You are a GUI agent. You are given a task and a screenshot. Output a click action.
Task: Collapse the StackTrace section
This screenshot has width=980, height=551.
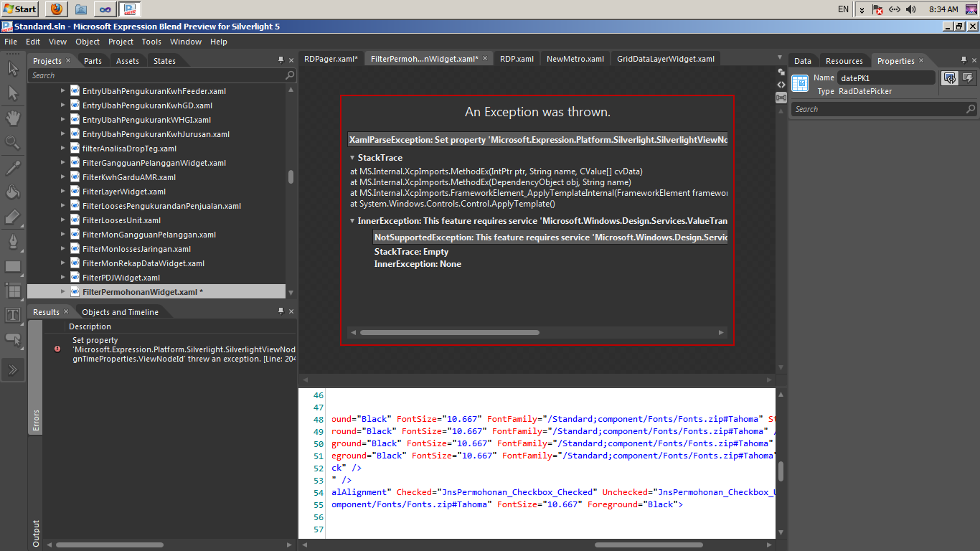pyautogui.click(x=352, y=158)
